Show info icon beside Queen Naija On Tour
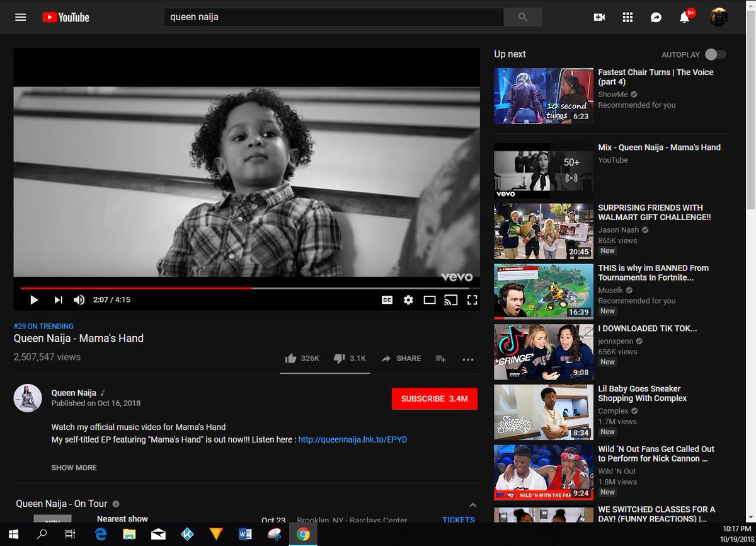 coord(115,504)
